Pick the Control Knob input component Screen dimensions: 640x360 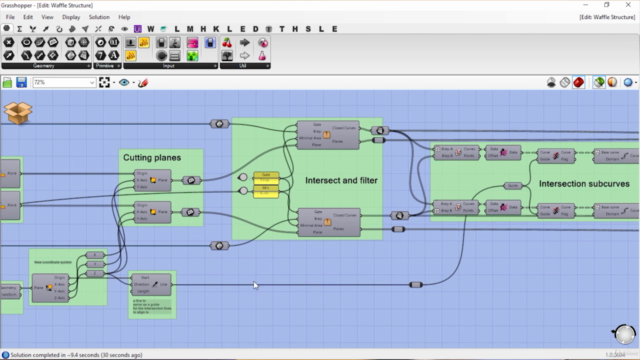click(x=162, y=56)
